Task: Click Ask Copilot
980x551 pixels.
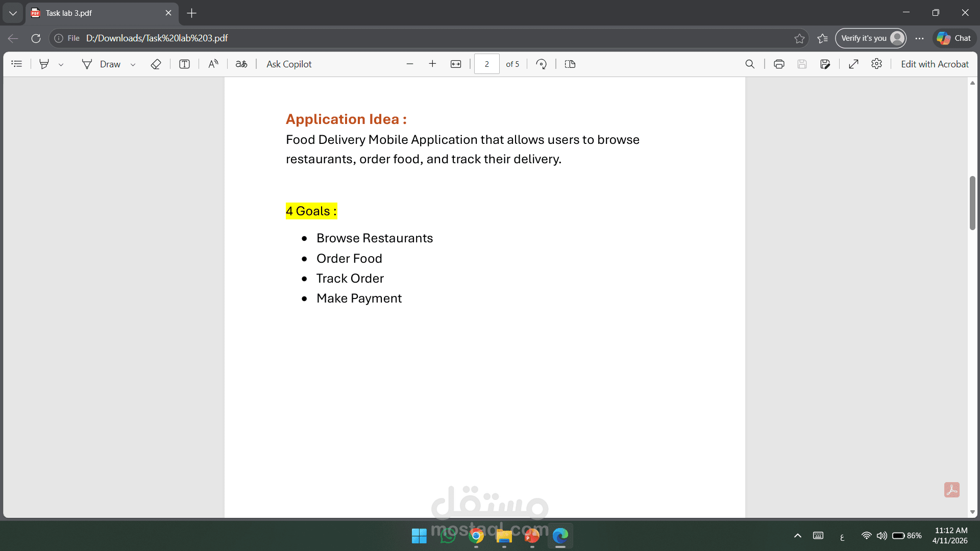Action: click(x=289, y=64)
